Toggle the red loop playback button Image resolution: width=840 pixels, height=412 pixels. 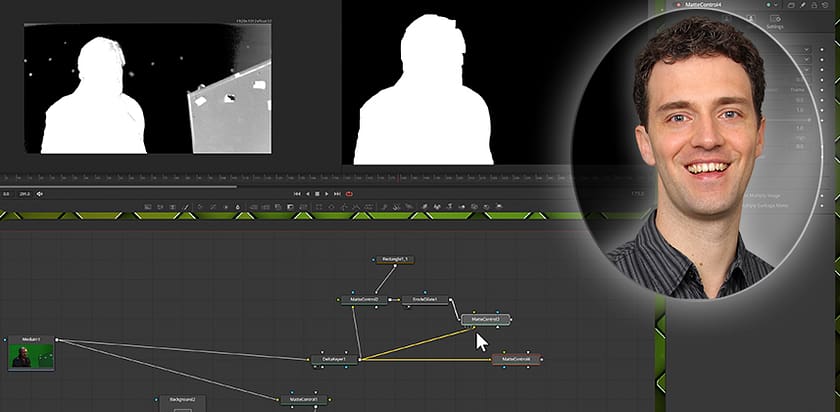pyautogui.click(x=349, y=194)
